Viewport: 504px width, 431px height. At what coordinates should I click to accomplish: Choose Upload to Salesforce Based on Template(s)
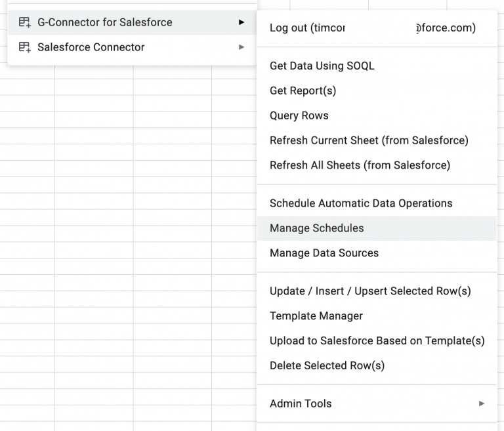coord(377,341)
